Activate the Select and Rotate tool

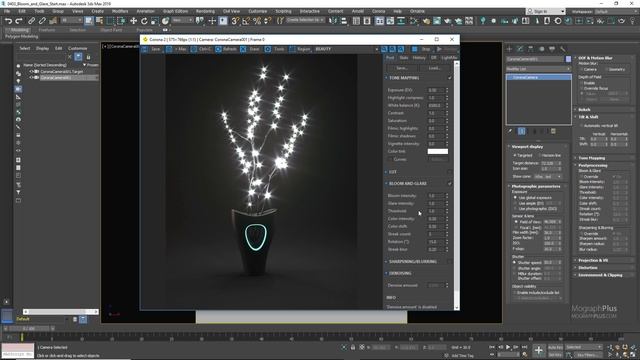click(144, 21)
